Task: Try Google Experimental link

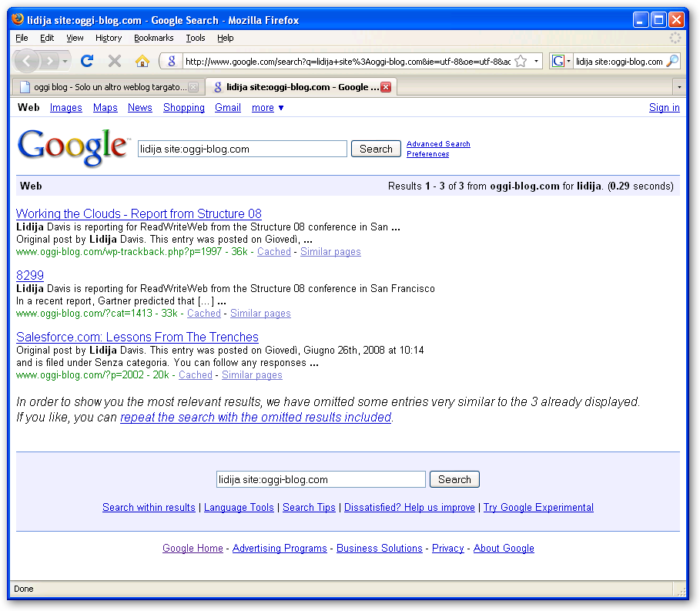Action: pyautogui.click(x=538, y=508)
